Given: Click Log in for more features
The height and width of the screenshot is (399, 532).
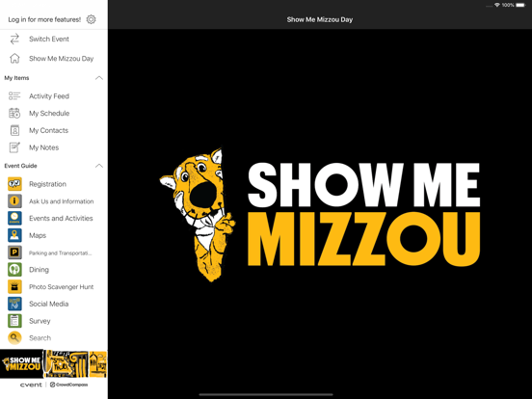Looking at the screenshot, I should [x=44, y=19].
